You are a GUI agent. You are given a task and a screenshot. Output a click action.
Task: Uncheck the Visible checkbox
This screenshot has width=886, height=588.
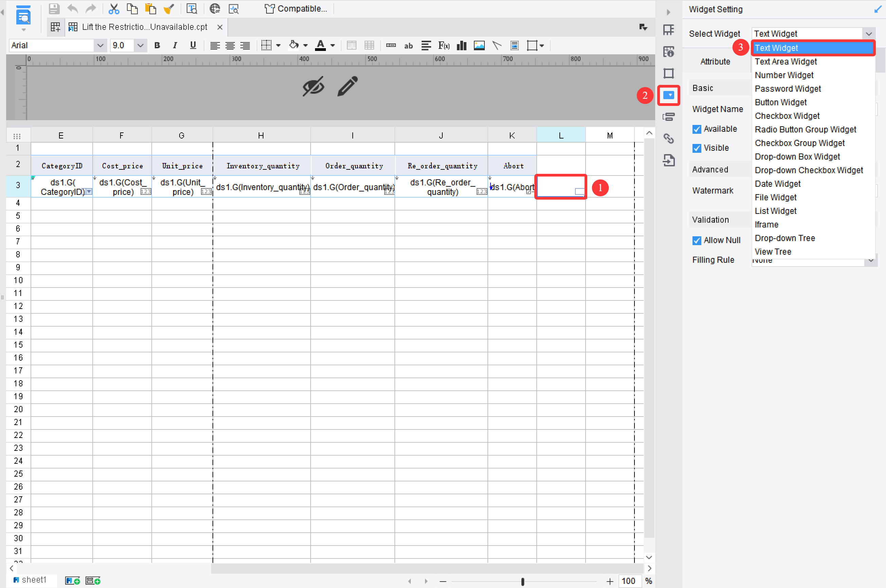coord(697,148)
